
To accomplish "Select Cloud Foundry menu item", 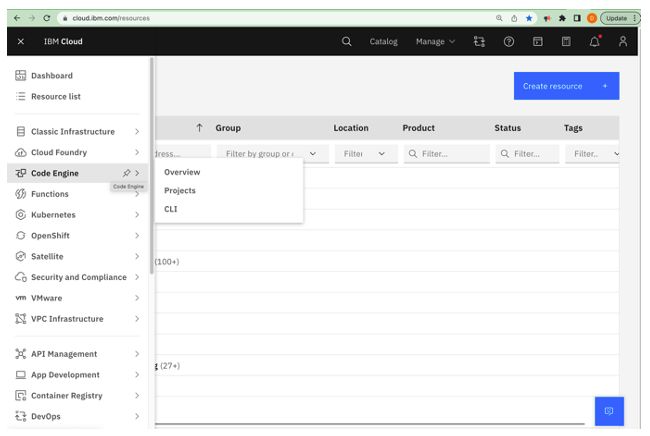I will [59, 152].
